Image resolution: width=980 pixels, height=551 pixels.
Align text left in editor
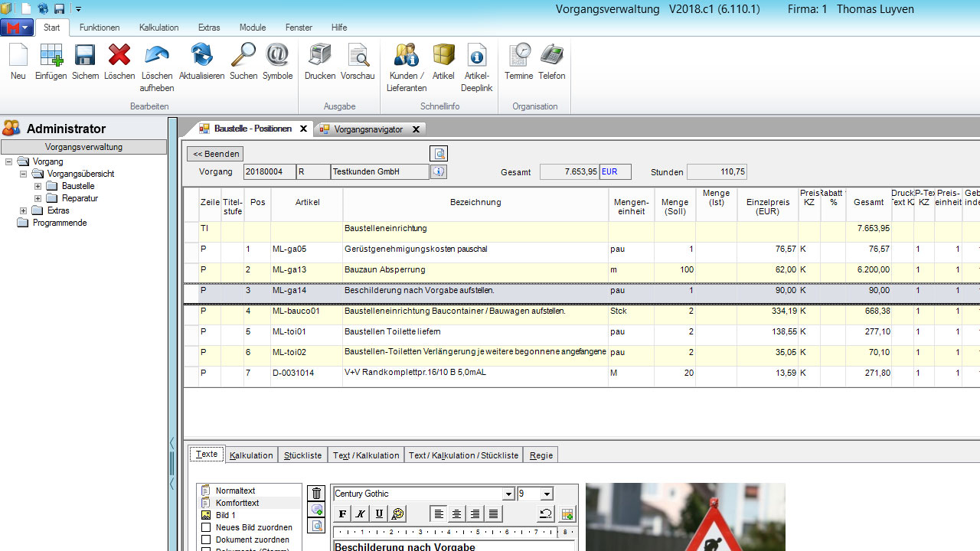(439, 514)
